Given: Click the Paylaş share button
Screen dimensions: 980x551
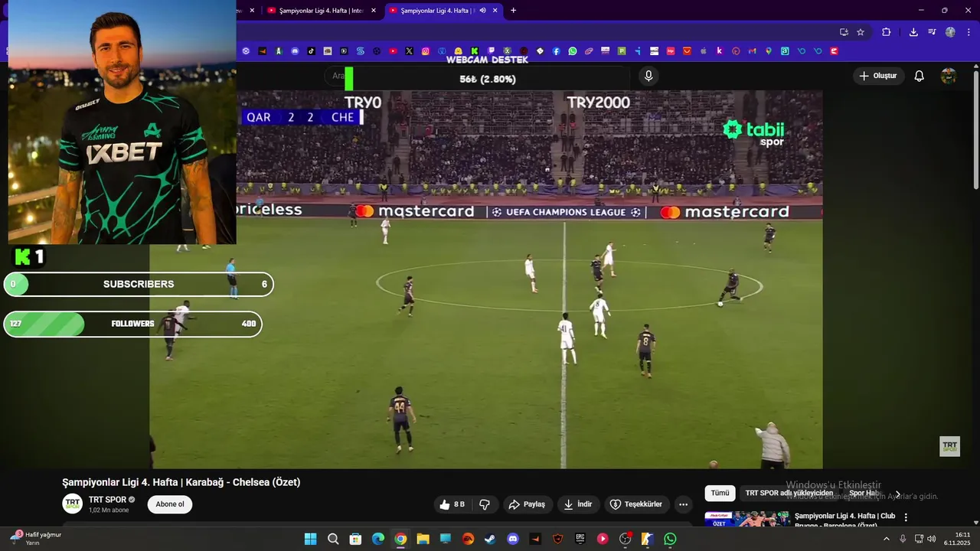Looking at the screenshot, I should tap(527, 504).
